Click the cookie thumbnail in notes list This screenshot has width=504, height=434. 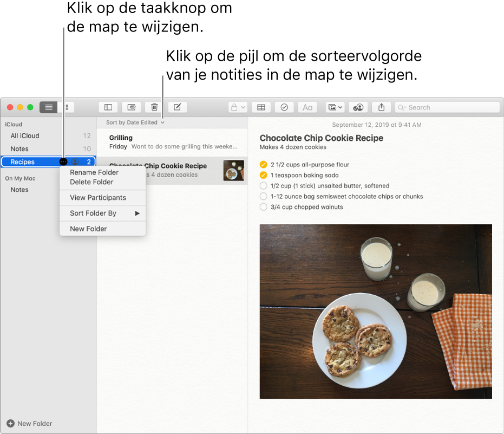coord(234,170)
